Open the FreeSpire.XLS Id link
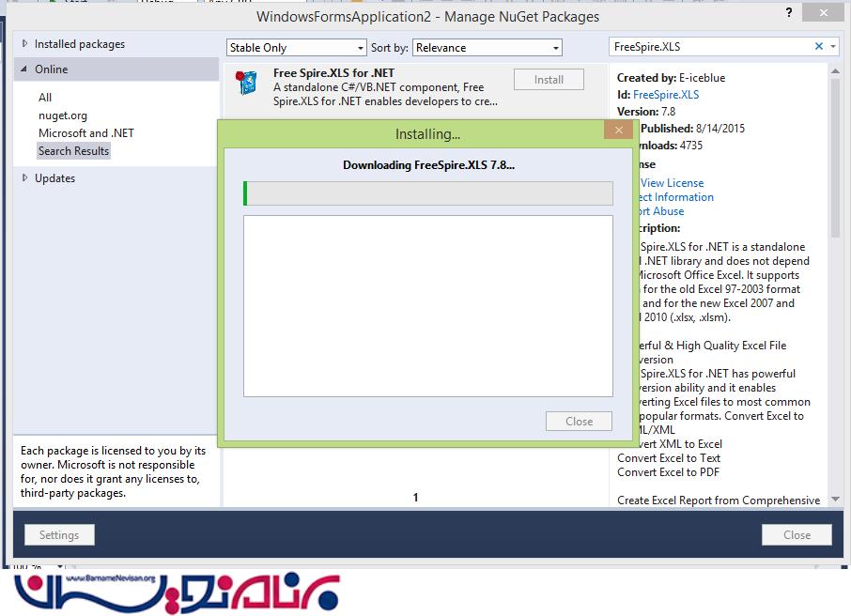 pyautogui.click(x=666, y=95)
